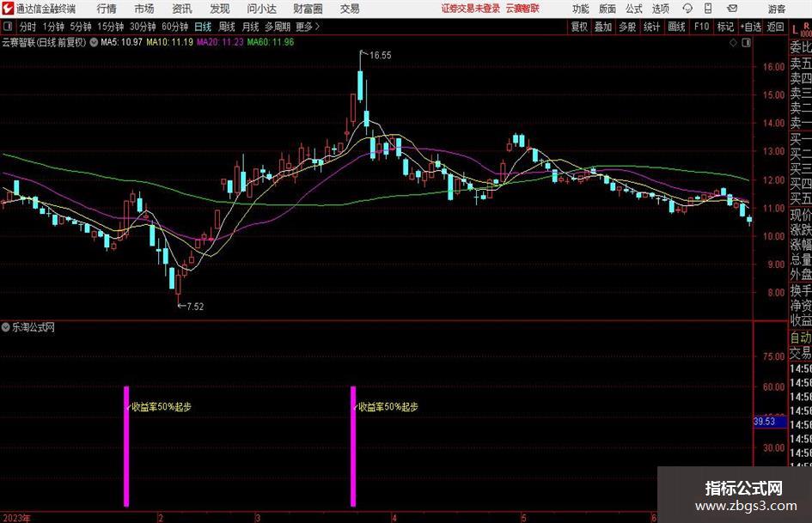The height and width of the screenshot is (523, 812).
Task: Switch to 5分钟 chart period
Action: [81, 27]
